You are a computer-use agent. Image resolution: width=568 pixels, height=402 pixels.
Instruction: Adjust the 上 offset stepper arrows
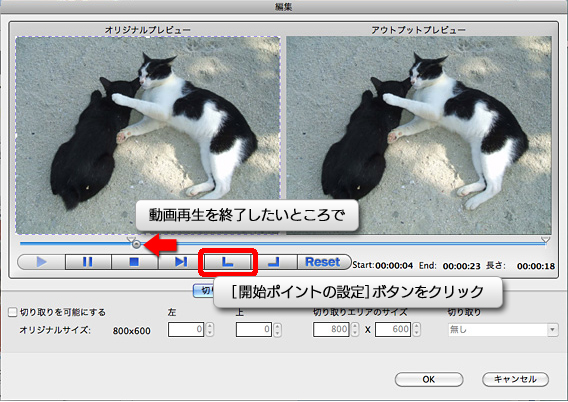point(277,329)
